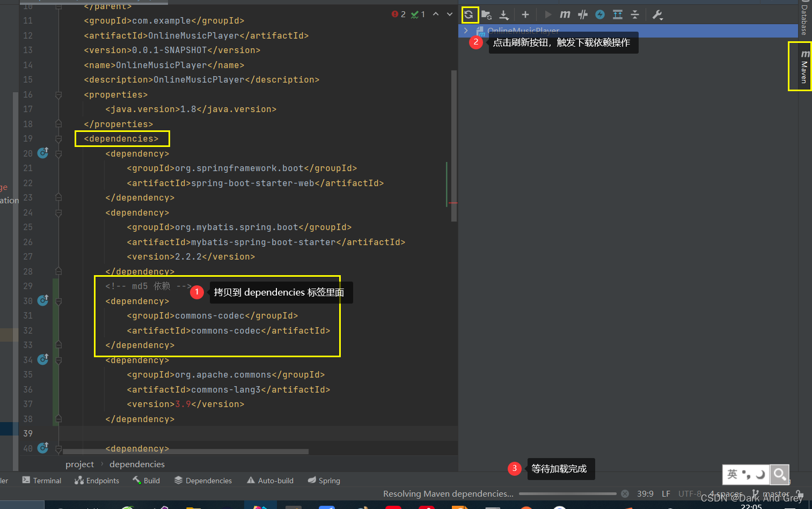812x509 pixels.
Task: Click gutter bean icon on line 40
Action: coord(43,448)
